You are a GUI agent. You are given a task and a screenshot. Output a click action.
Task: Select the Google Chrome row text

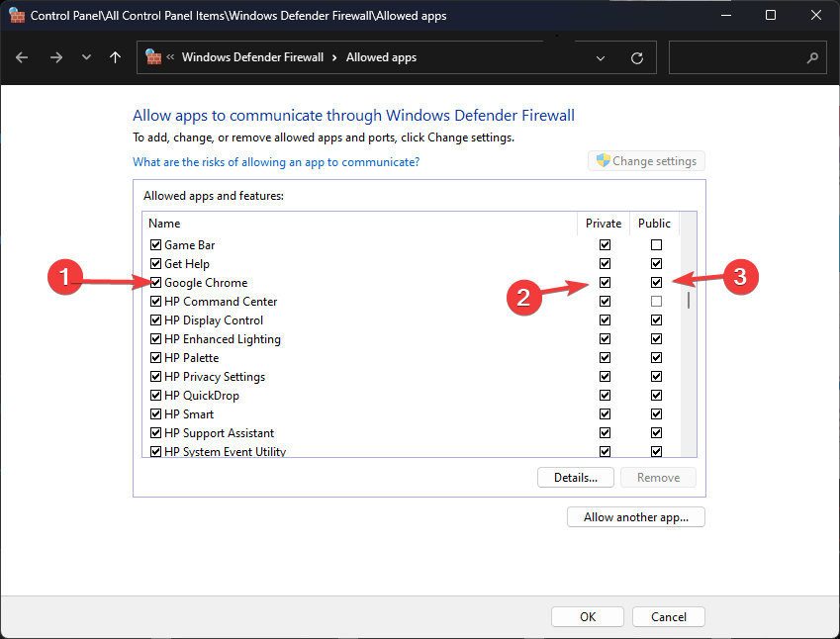tap(206, 282)
